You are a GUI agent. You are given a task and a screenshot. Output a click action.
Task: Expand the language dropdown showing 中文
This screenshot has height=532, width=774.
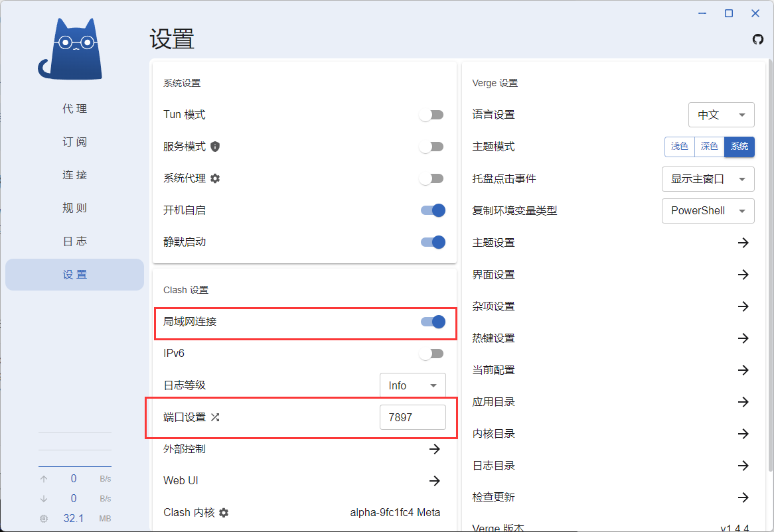tap(721, 115)
